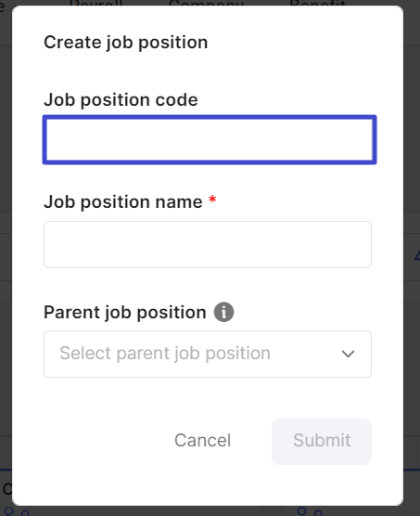420x516 pixels.
Task: Focus the Job position code field
Action: click(x=210, y=139)
